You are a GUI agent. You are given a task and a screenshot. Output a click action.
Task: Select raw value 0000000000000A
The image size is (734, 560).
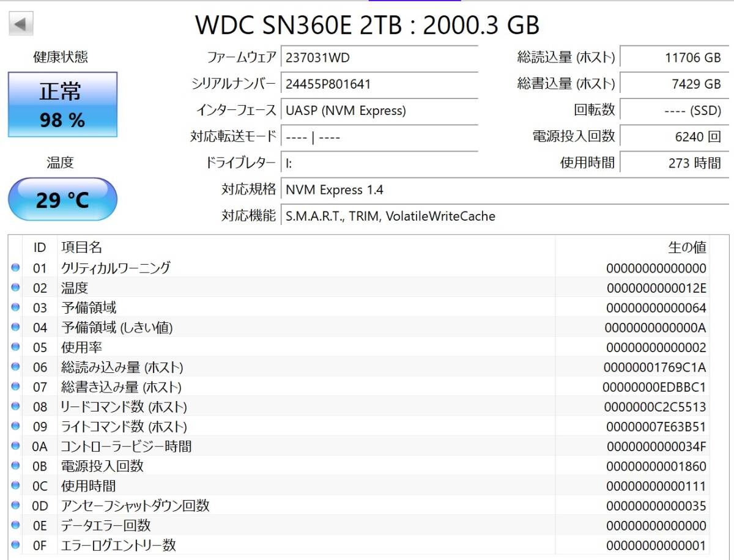pos(656,328)
